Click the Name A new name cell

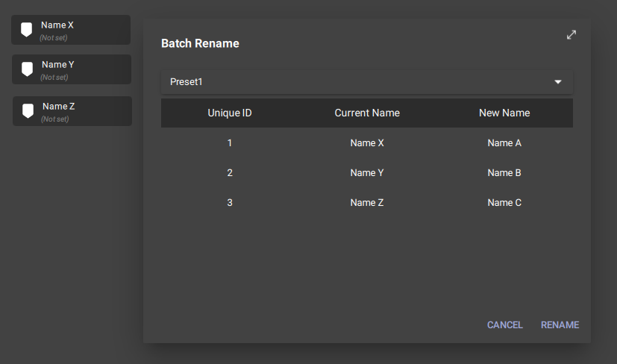pyautogui.click(x=504, y=143)
